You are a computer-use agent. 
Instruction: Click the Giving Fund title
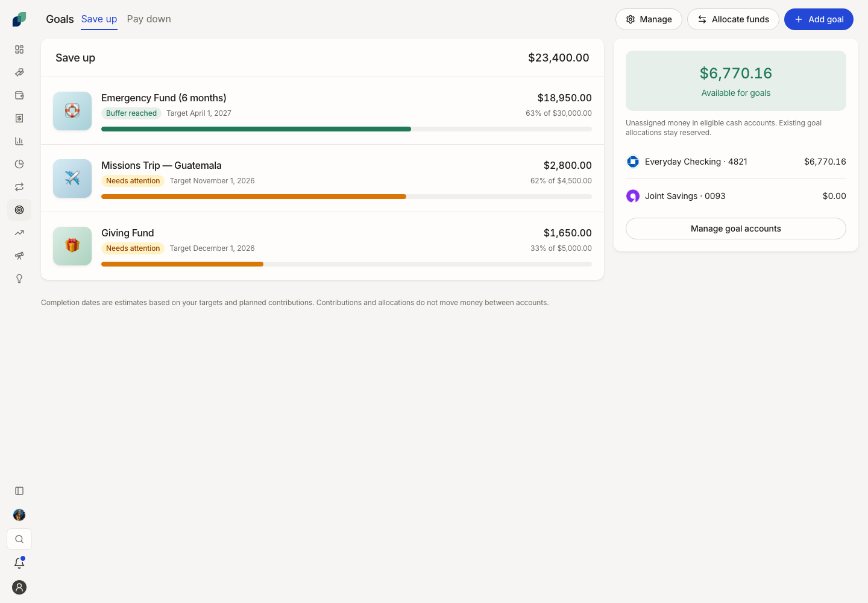128,233
